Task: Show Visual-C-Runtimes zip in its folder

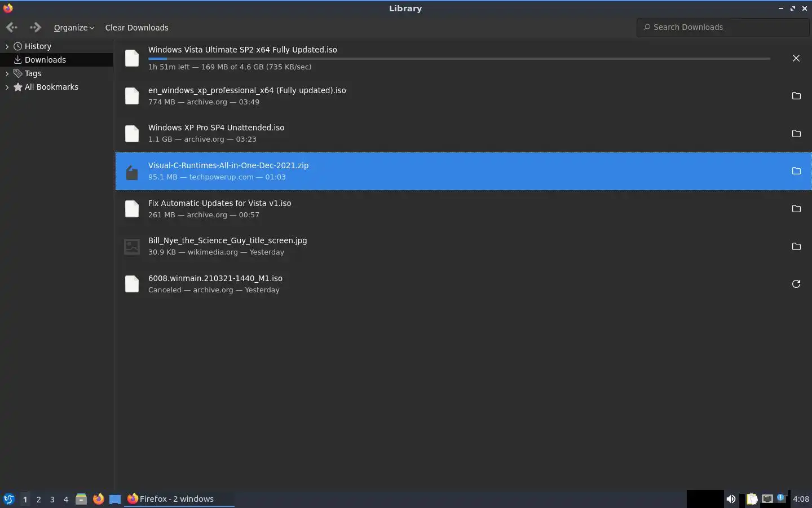Action: click(x=796, y=171)
